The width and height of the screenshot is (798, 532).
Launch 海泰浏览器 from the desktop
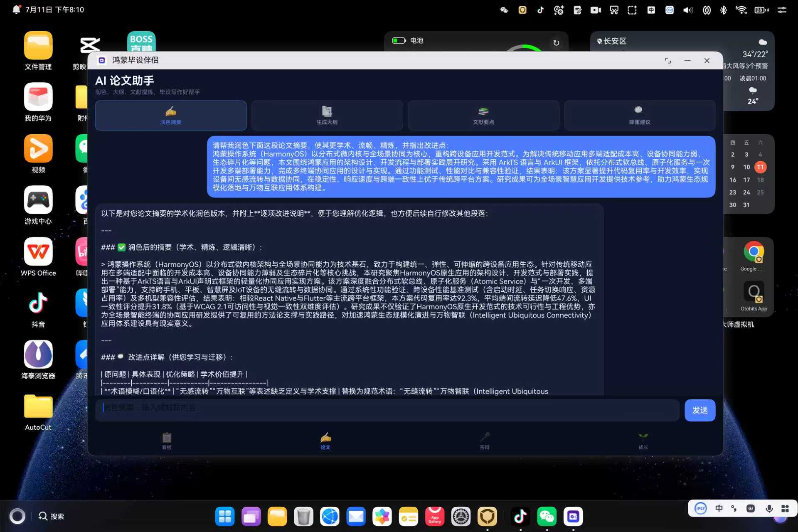pos(38,360)
